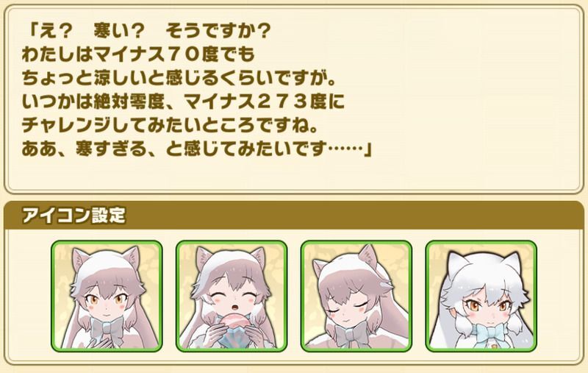Select the line ちょっと涼しいと感じるくらいですが。
The height and width of the screenshot is (373, 588).
[179, 79]
